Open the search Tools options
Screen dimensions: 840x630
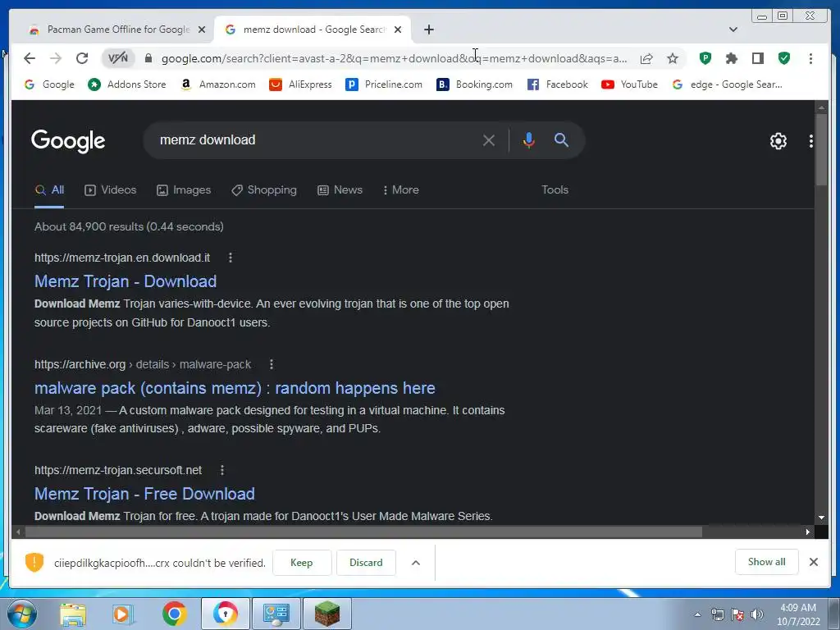click(x=555, y=189)
